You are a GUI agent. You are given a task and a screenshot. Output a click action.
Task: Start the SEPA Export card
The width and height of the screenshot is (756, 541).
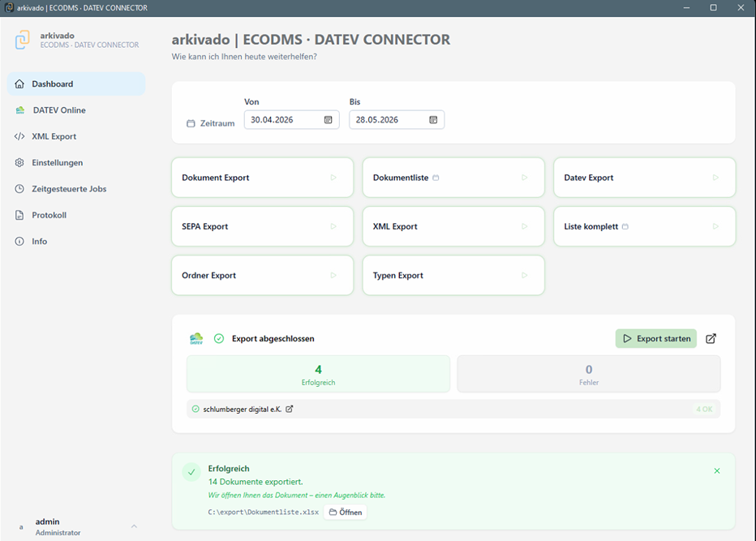(262, 226)
